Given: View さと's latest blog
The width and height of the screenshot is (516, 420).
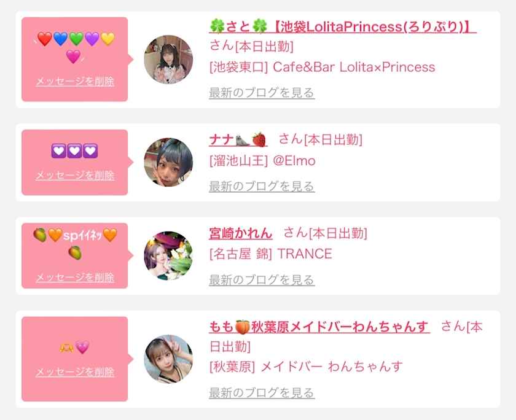Looking at the screenshot, I should pos(262,93).
